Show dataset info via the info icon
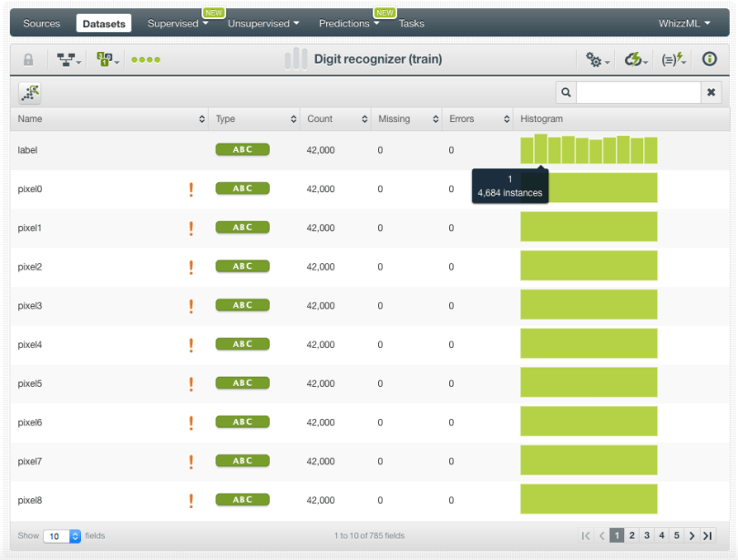 click(709, 60)
